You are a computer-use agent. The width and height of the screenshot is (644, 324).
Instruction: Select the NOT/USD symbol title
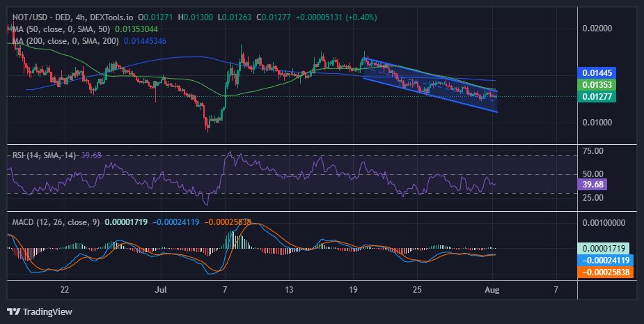pyautogui.click(x=72, y=17)
